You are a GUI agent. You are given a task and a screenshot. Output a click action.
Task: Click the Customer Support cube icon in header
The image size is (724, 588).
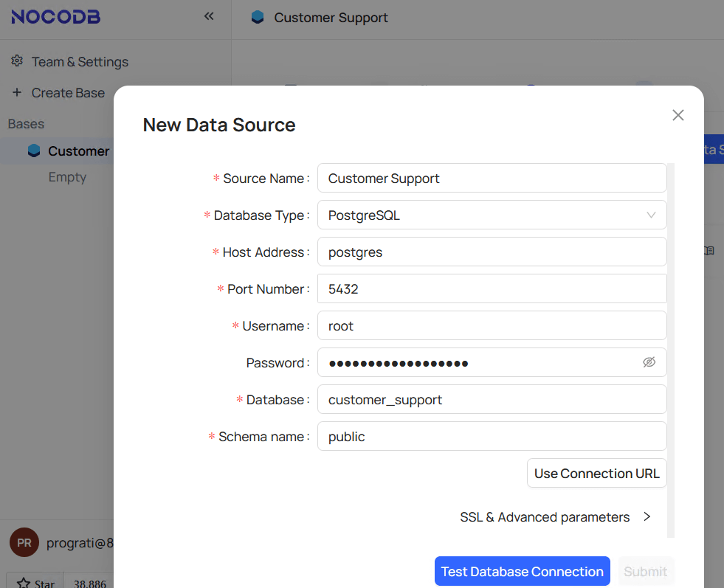257,17
